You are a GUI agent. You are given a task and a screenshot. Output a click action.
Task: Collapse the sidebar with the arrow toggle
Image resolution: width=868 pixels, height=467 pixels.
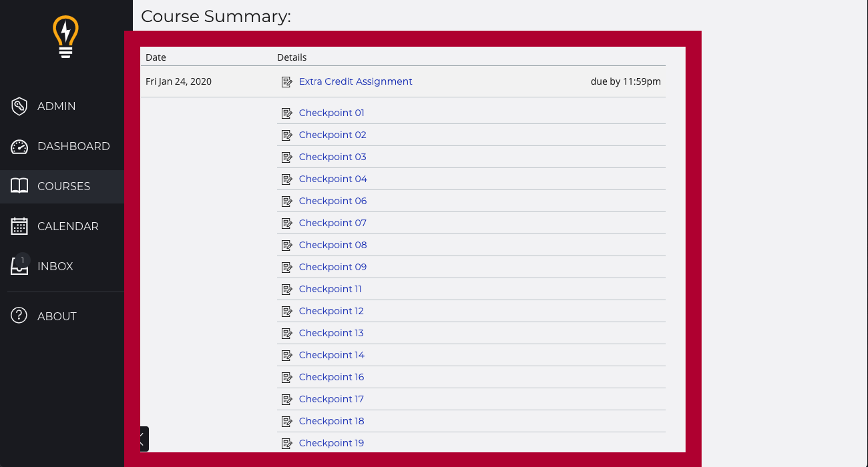143,439
